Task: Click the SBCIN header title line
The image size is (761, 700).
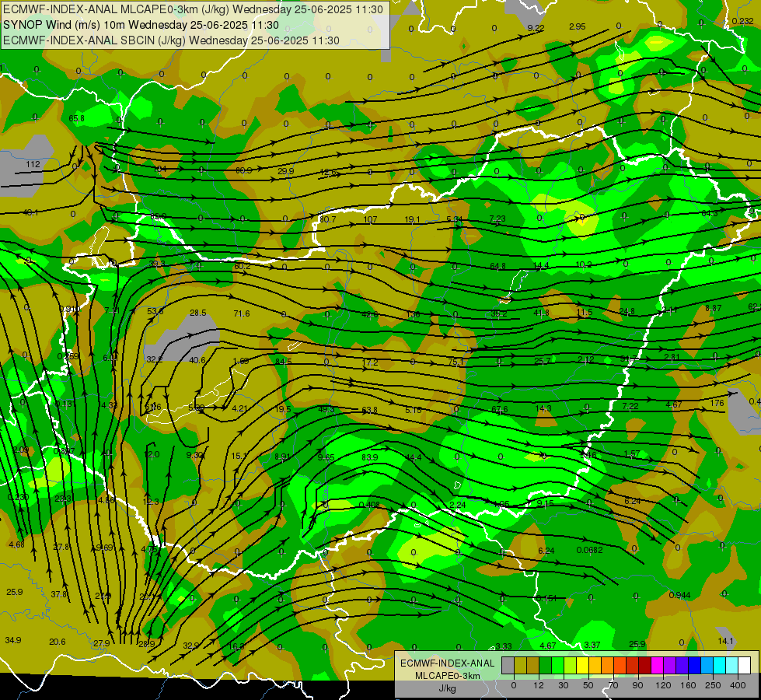Action: pos(171,40)
